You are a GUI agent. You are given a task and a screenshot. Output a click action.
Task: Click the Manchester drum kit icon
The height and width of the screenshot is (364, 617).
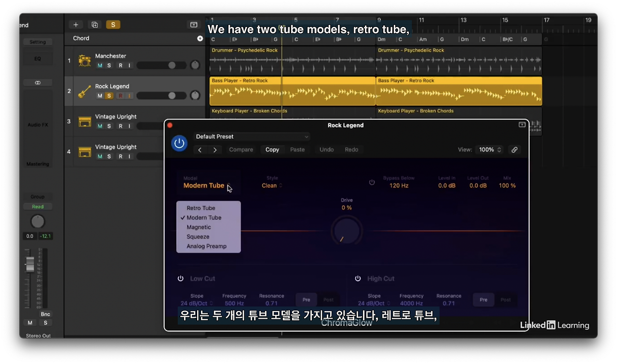click(84, 61)
